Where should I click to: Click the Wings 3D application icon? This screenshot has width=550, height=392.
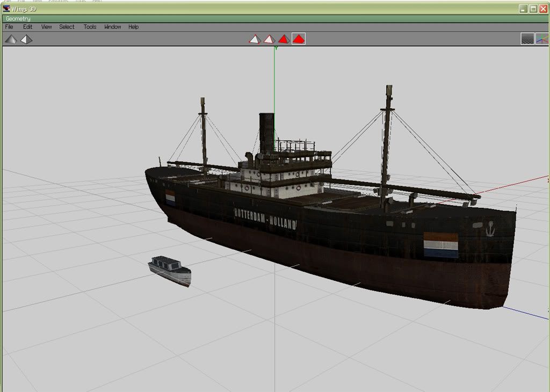tap(6, 9)
